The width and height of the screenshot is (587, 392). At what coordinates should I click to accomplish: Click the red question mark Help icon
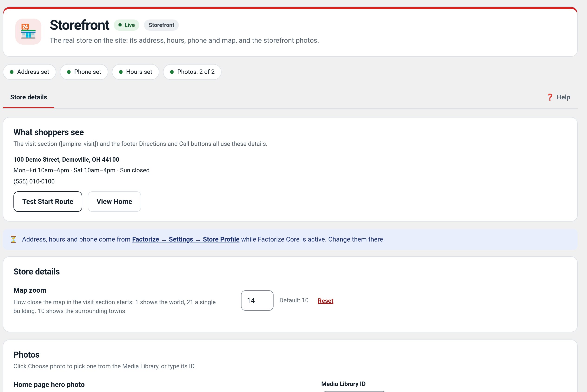click(550, 97)
